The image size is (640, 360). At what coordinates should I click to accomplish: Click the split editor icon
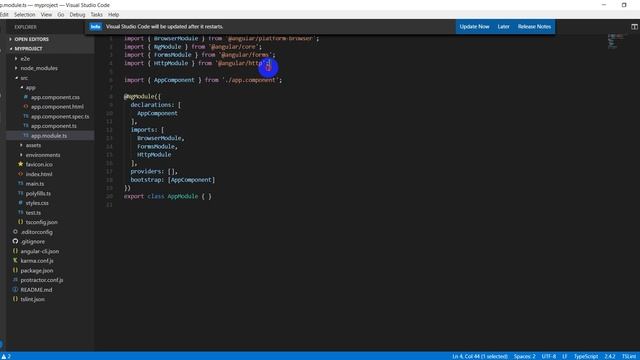tap(634, 27)
